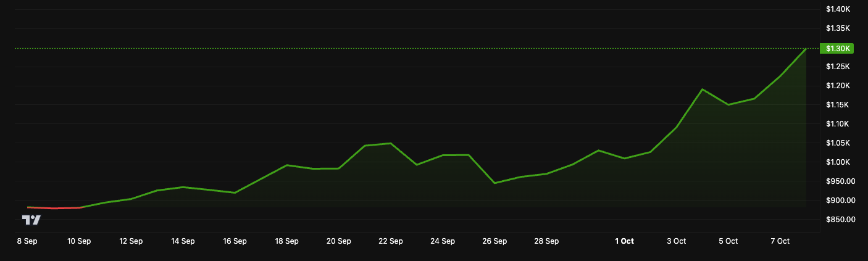The height and width of the screenshot is (261, 868).
Task: Select the 26 Sep date on the axis
Action: coord(494,241)
